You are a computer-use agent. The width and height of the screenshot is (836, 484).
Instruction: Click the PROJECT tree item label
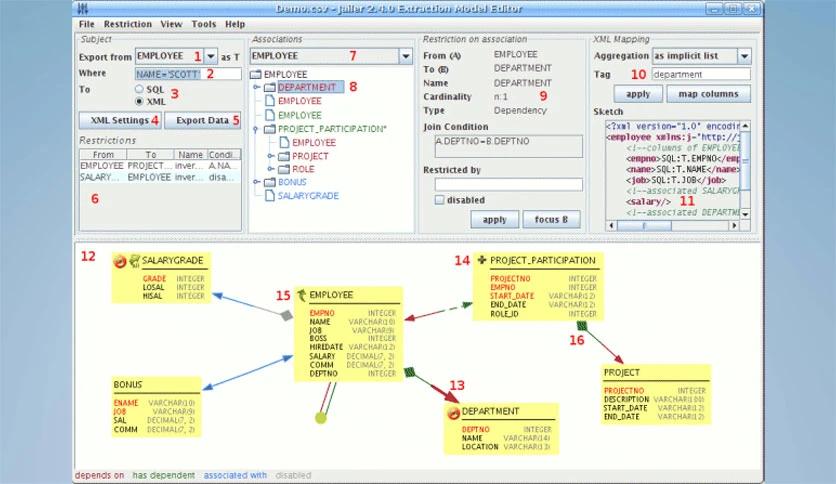tap(310, 156)
